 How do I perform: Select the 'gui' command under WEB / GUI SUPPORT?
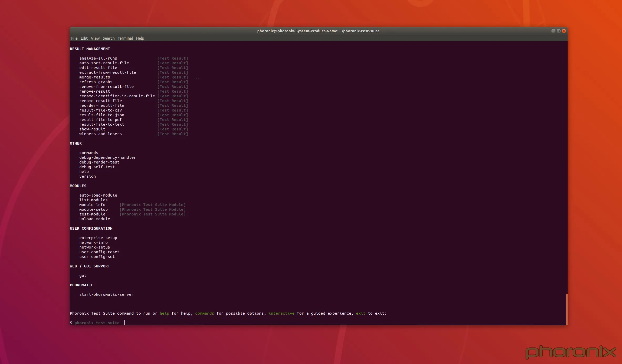click(83, 276)
